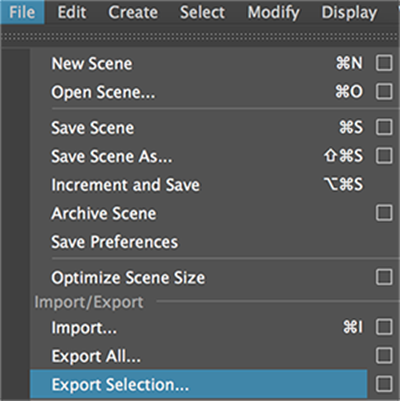The height and width of the screenshot is (401, 400).
Task: Open Export Selection options box
Action: pyautogui.click(x=384, y=384)
